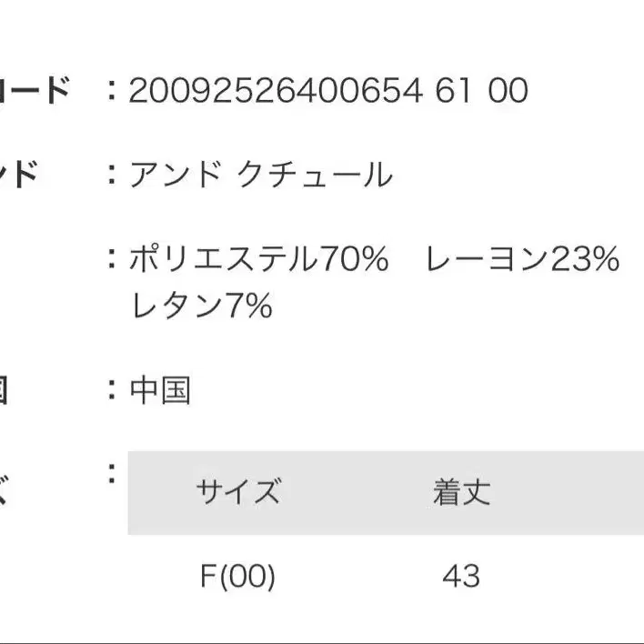Click the colon before ポリエステル70%
The width and height of the screenshot is (644, 644).
pos(111,260)
